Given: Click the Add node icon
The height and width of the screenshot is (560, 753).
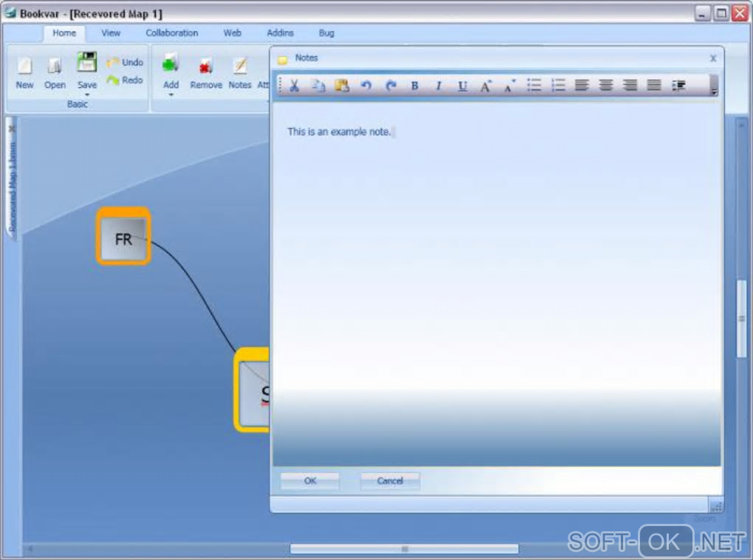Looking at the screenshot, I should click(x=171, y=63).
